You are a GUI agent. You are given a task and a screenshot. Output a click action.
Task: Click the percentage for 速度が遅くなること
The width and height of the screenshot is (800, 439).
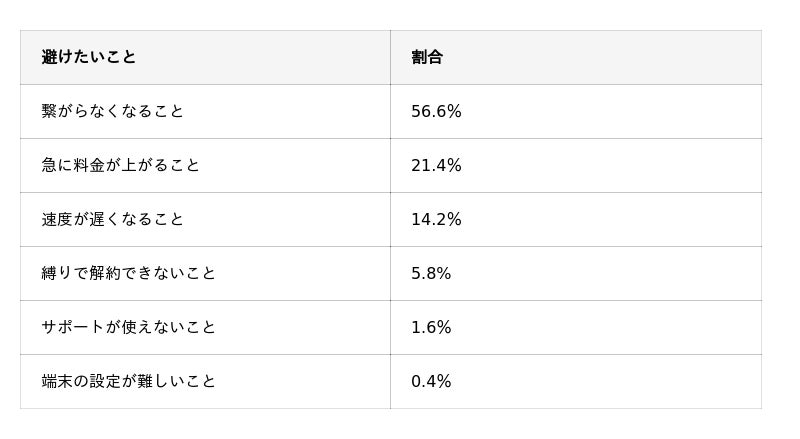point(436,219)
